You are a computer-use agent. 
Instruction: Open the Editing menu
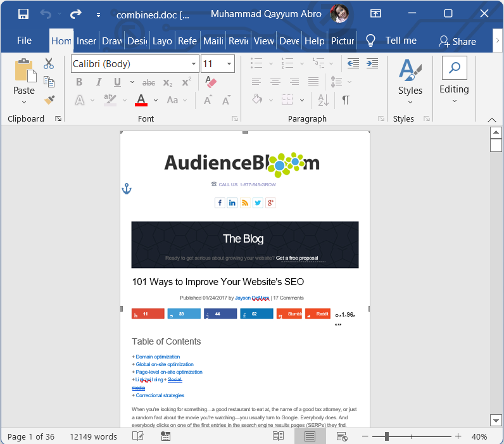coord(454,80)
